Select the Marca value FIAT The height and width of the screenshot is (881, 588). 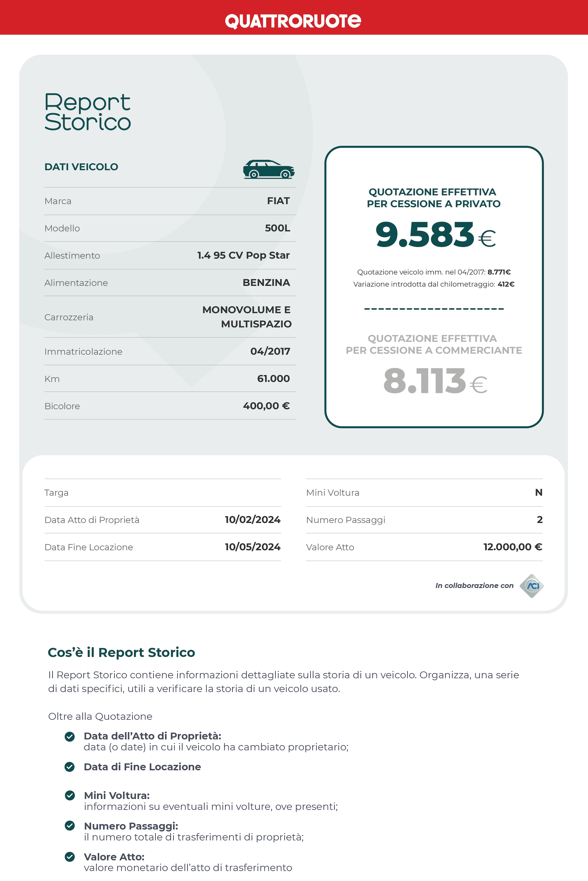point(278,201)
